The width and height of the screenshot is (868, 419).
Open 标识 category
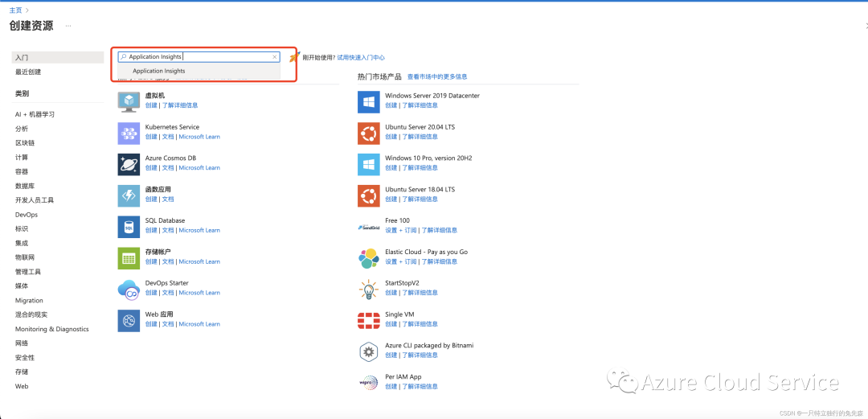click(22, 229)
